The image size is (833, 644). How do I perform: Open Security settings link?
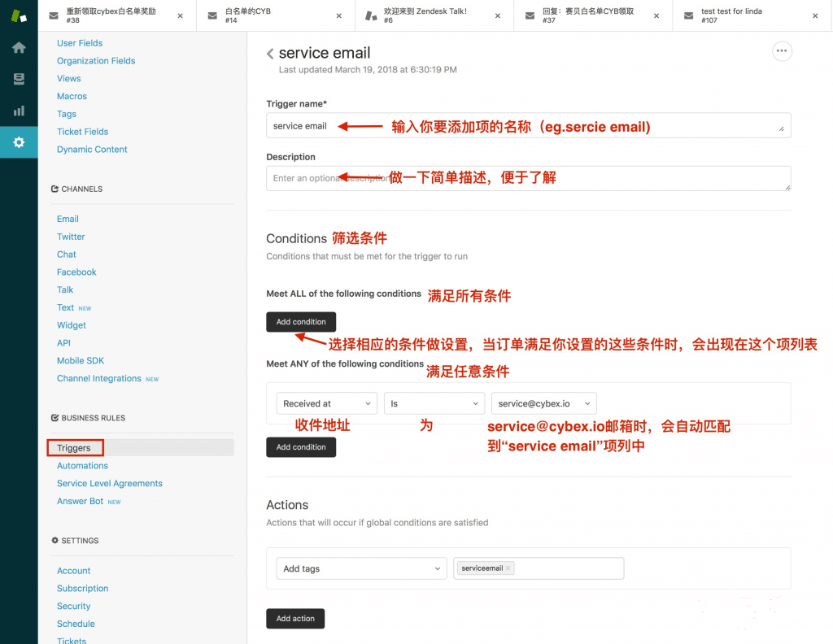pos(73,607)
